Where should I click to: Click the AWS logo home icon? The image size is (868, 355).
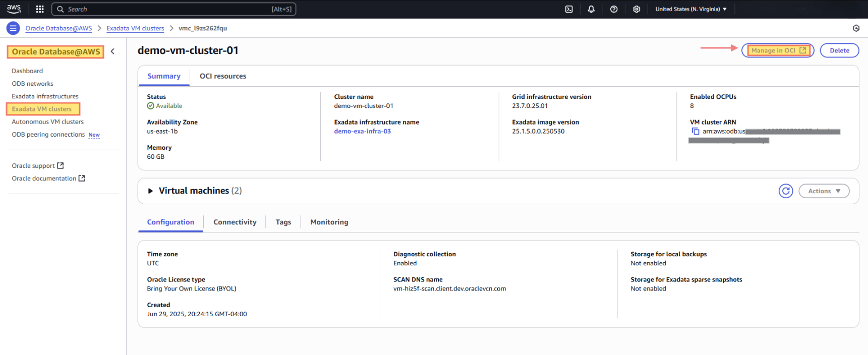[14, 9]
